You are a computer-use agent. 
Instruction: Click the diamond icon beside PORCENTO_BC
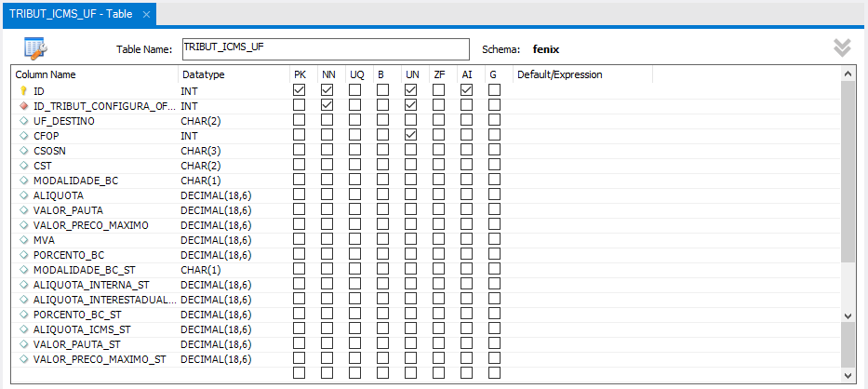click(x=23, y=255)
